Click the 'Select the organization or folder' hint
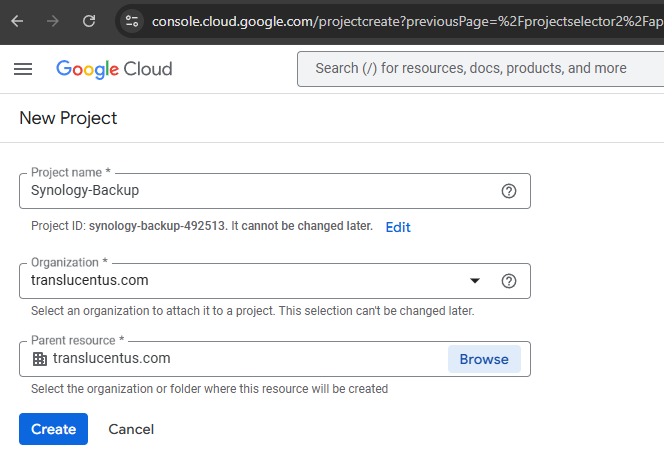The height and width of the screenshot is (473, 664). coord(210,389)
